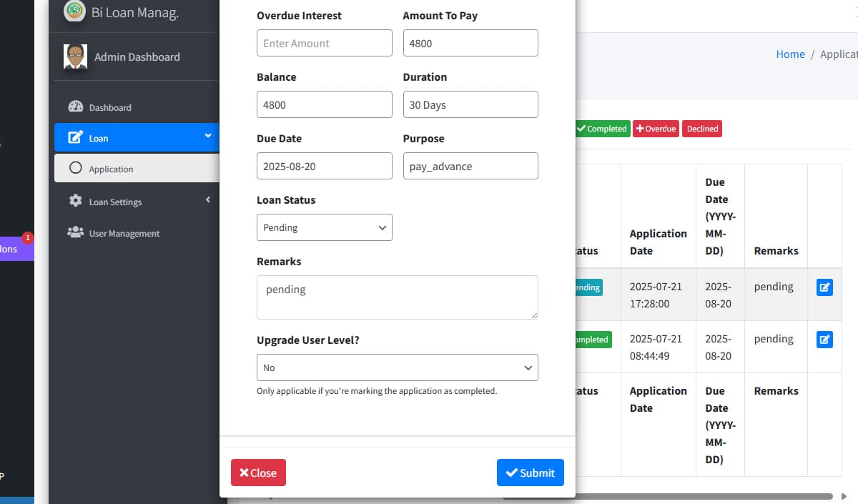The height and width of the screenshot is (504, 858).
Task: Follow the Home breadcrumb link
Action: 790,54
